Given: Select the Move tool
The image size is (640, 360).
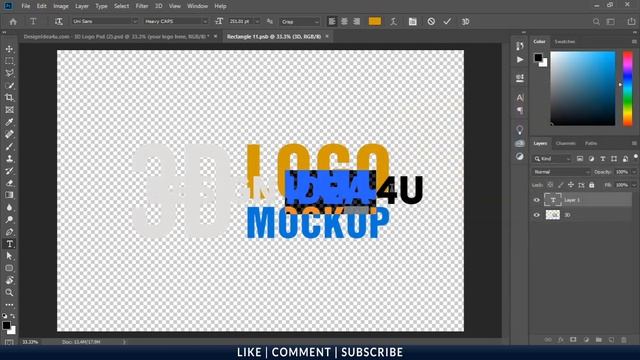Looking at the screenshot, I should pyautogui.click(x=9, y=49).
